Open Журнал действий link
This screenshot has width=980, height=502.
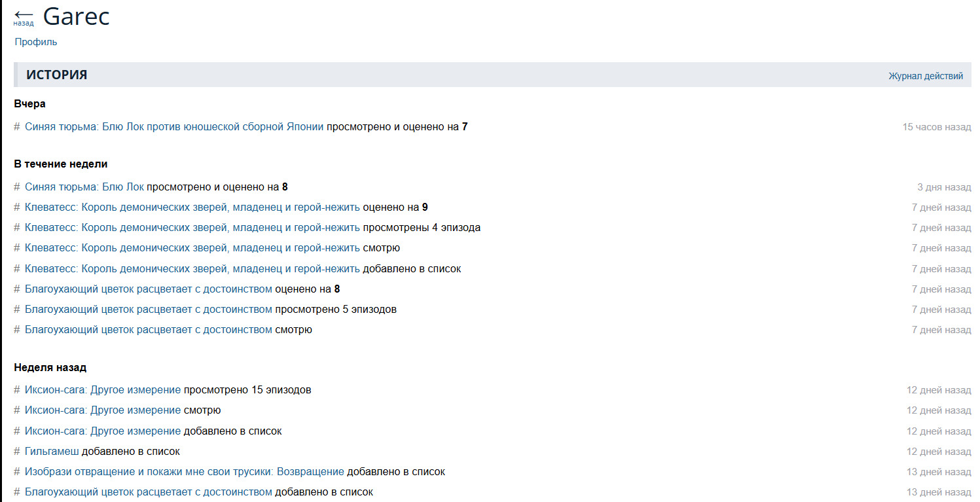[x=925, y=76]
